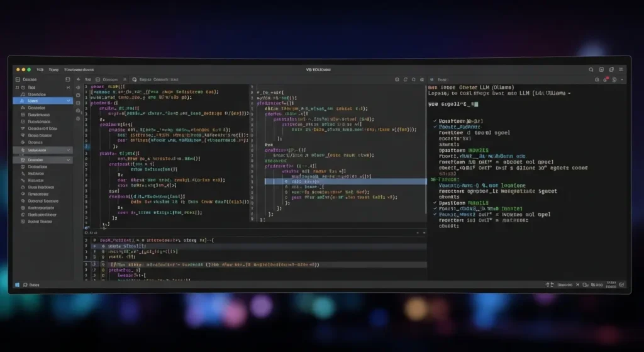Click the 'Soootod' status bar entry
The width and height of the screenshot is (644, 352).
click(565, 285)
